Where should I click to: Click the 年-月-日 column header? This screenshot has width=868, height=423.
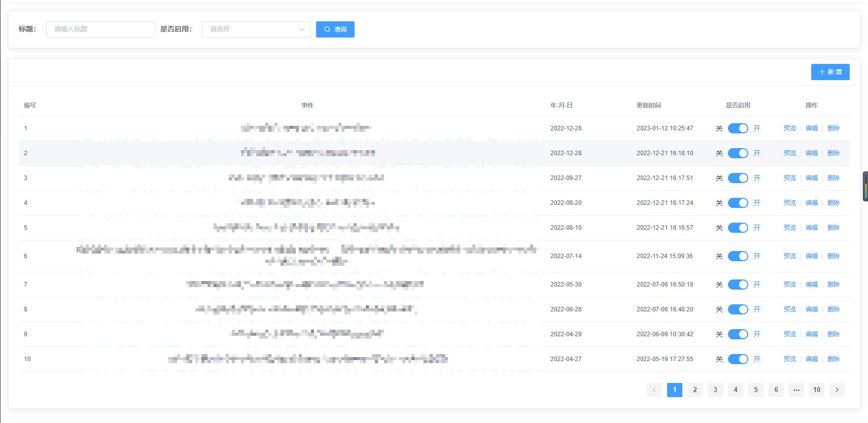(562, 105)
